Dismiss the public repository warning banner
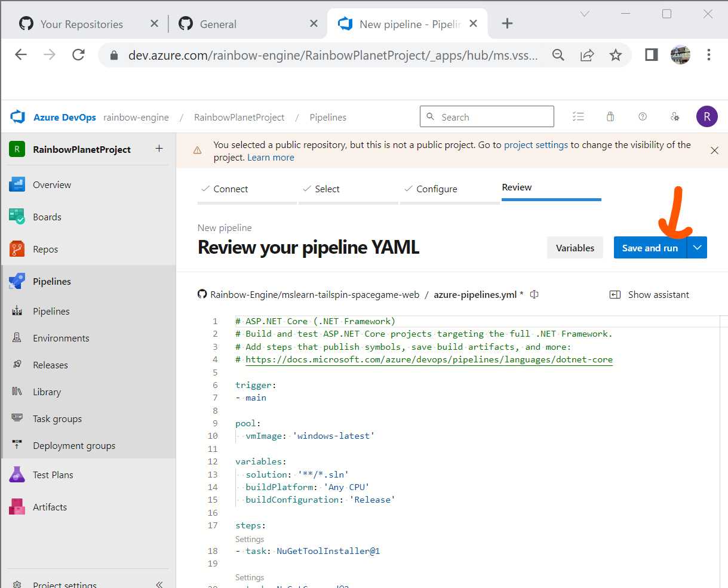 (x=714, y=150)
